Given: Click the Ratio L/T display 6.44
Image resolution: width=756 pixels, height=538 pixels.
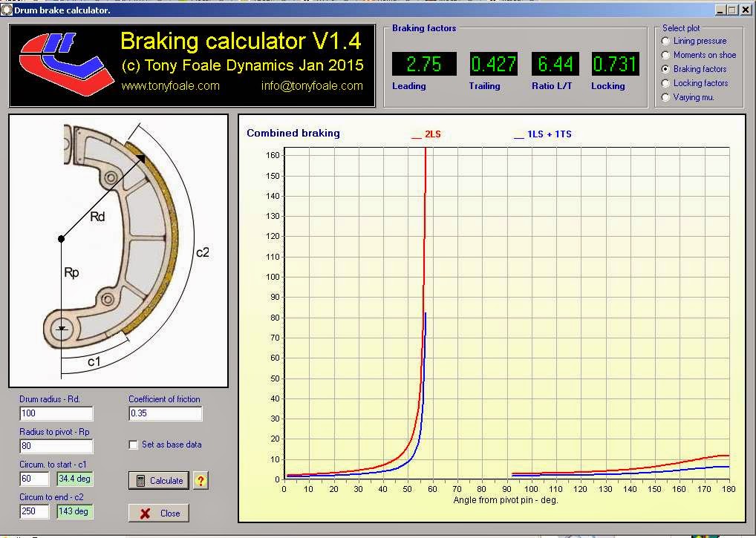Looking at the screenshot, I should (555, 64).
